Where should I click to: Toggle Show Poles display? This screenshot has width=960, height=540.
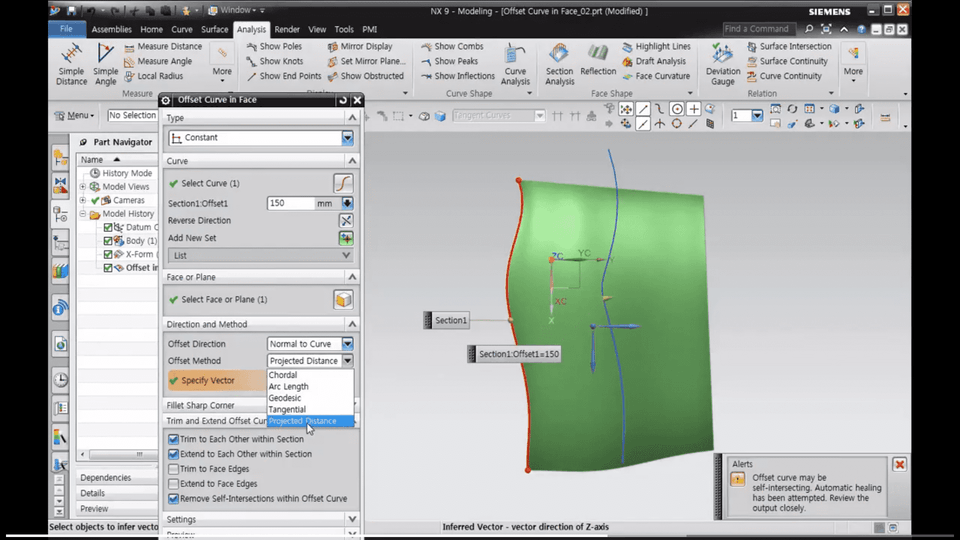274,47
